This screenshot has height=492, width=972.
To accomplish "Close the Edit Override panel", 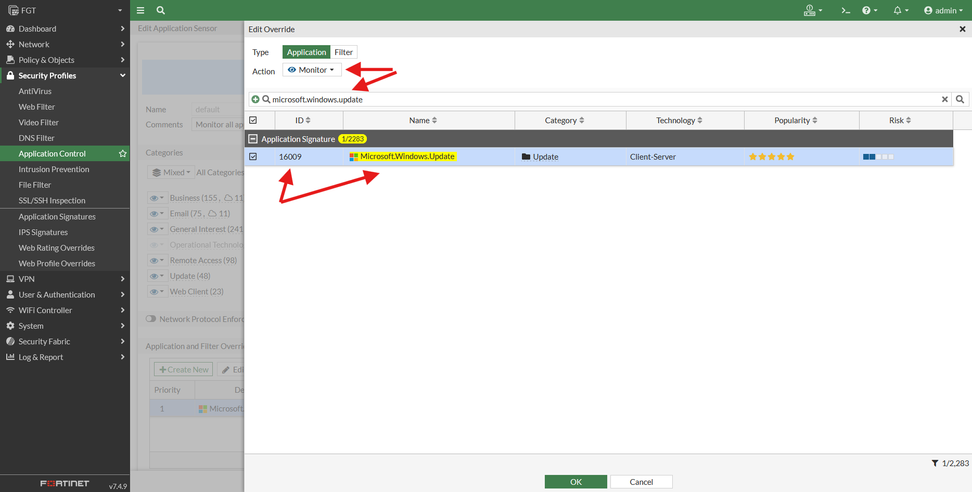I will click(x=962, y=29).
